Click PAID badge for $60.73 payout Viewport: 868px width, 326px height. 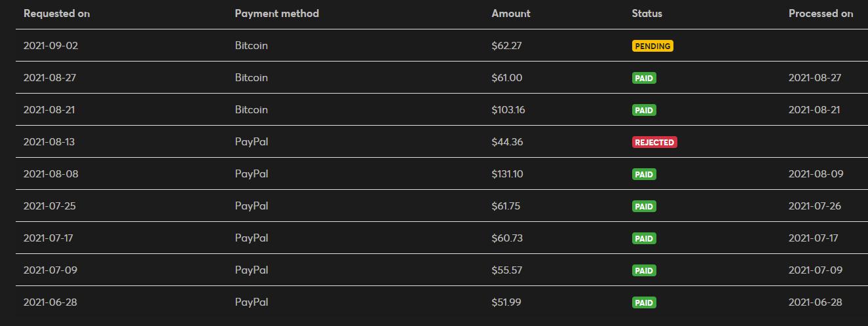pyautogui.click(x=644, y=238)
